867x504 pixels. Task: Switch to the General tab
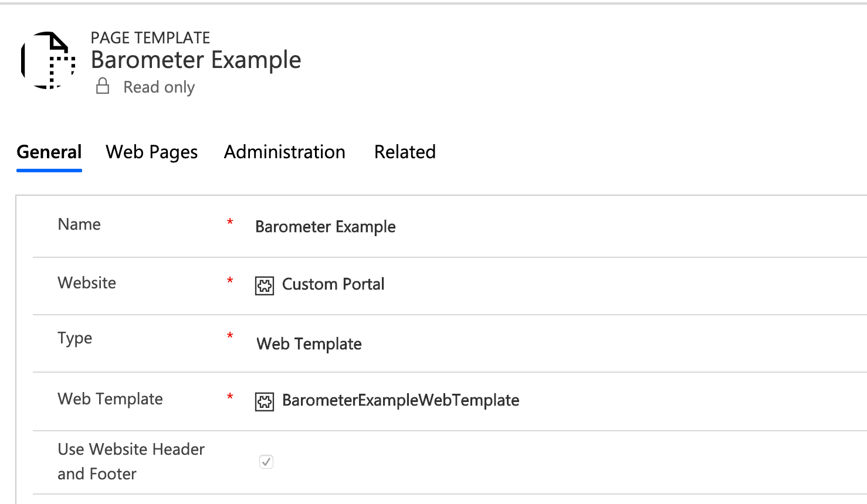pos(49,152)
